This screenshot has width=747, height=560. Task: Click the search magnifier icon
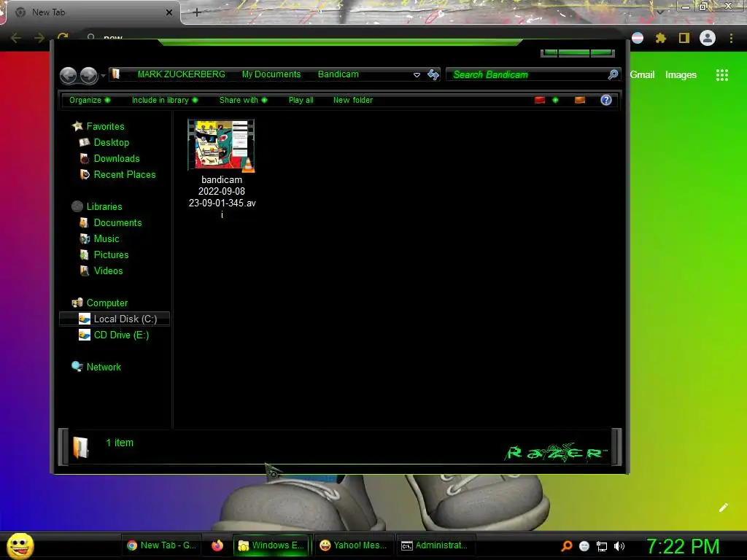[613, 74]
